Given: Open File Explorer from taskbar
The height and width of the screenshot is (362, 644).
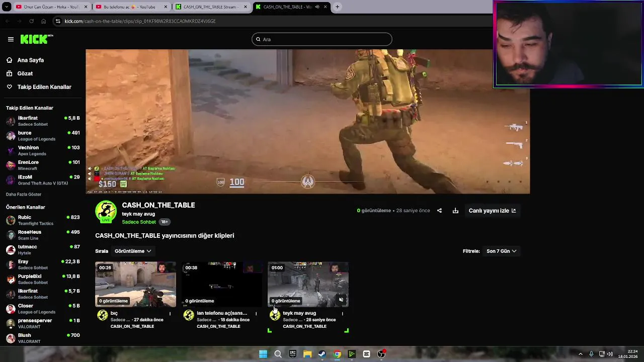Looking at the screenshot, I should click(x=307, y=354).
